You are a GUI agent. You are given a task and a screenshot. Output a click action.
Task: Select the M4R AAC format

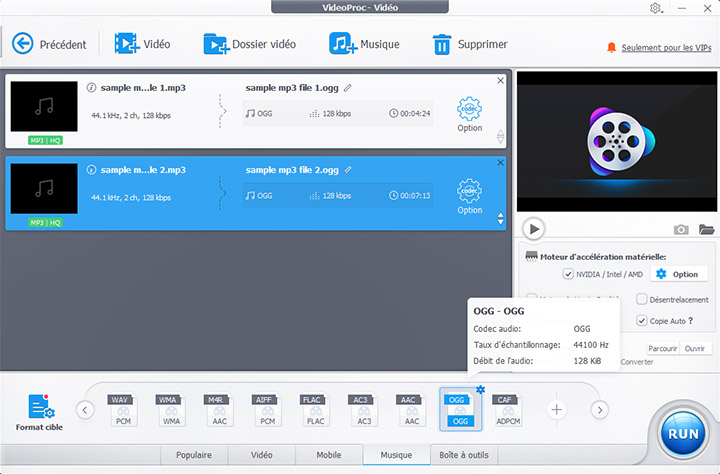coord(219,410)
